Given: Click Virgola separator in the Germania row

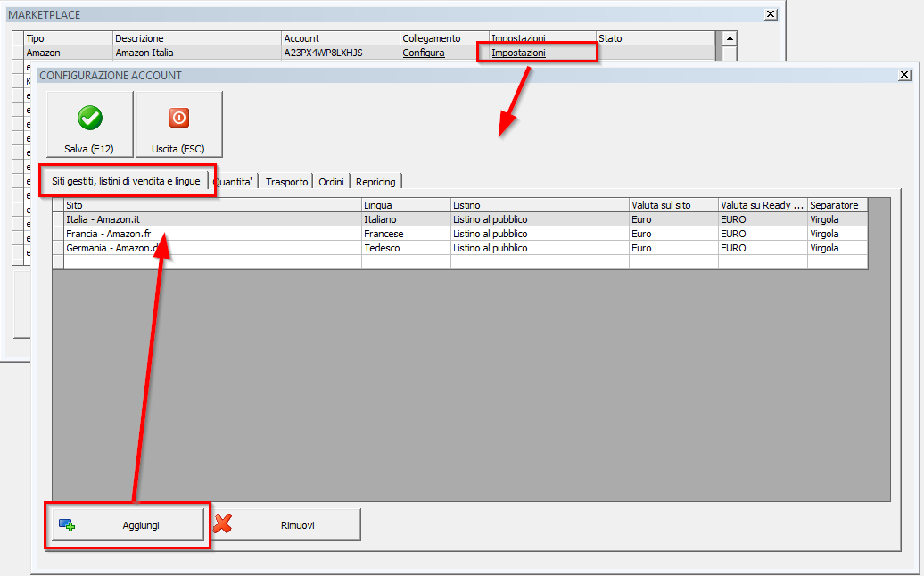Looking at the screenshot, I should click(x=837, y=248).
